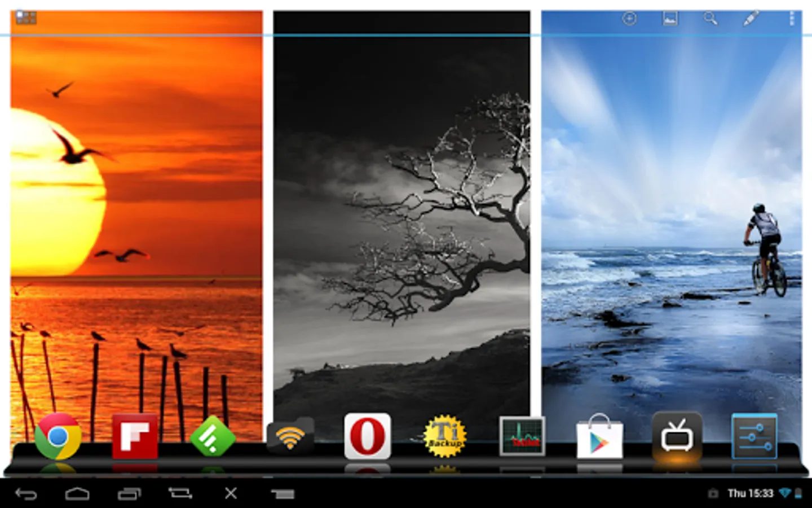Tap the screen rotation button in navigation bar
The image size is (812, 508).
[x=180, y=493]
